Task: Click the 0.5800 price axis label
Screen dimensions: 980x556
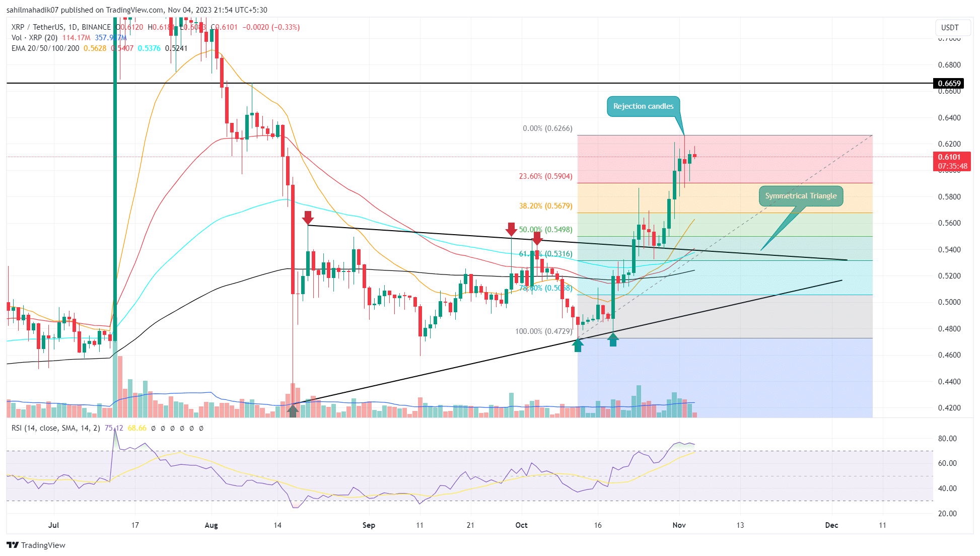Action: click(x=949, y=197)
